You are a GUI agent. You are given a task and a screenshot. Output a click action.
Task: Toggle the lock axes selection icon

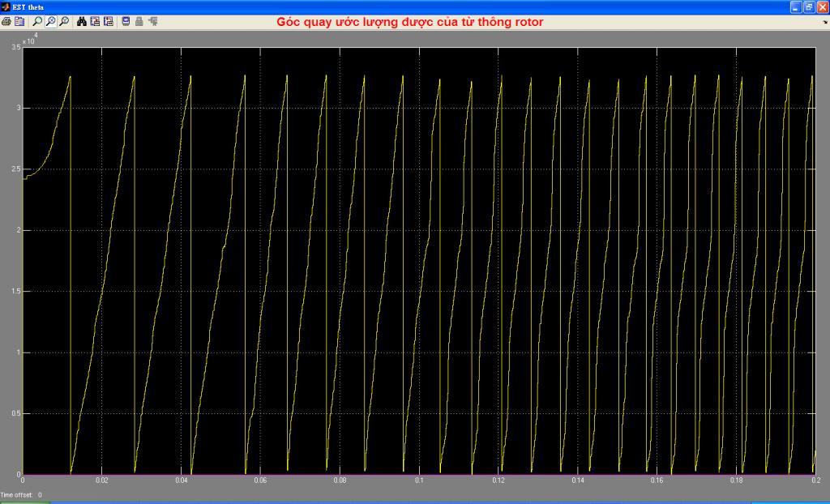coord(139,22)
